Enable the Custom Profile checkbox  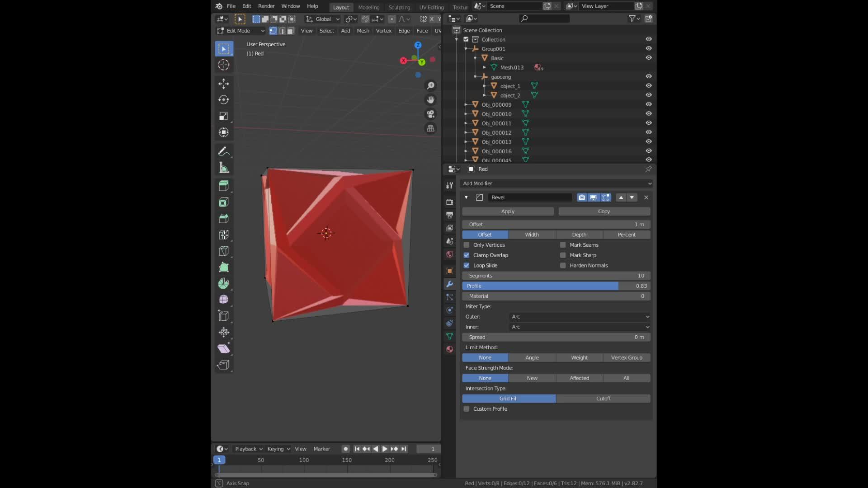click(x=466, y=408)
